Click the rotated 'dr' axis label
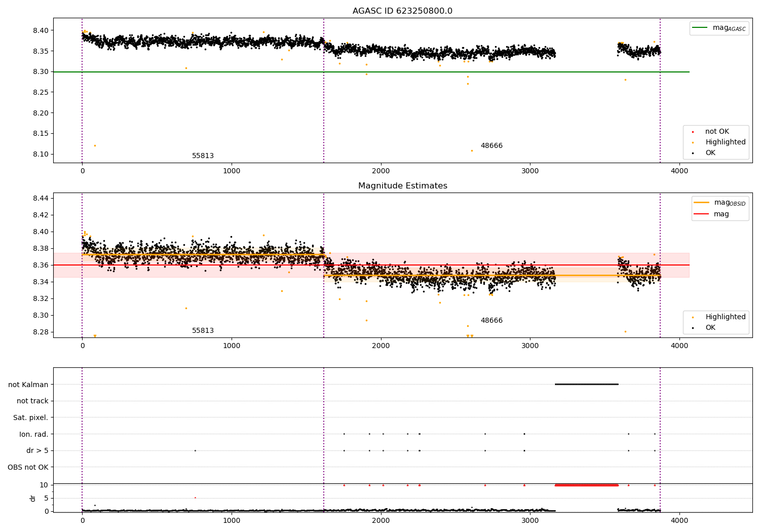The image size is (760, 532). point(33,498)
